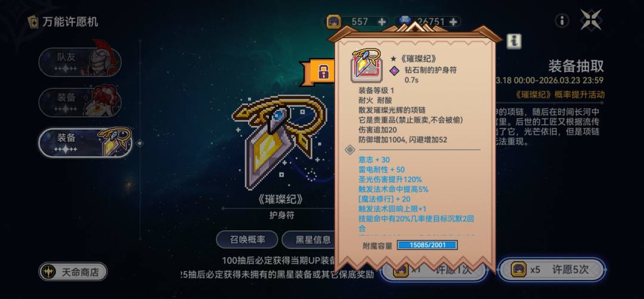Open the round info icon in the top bar
The image size is (644, 299).
[x=562, y=20]
